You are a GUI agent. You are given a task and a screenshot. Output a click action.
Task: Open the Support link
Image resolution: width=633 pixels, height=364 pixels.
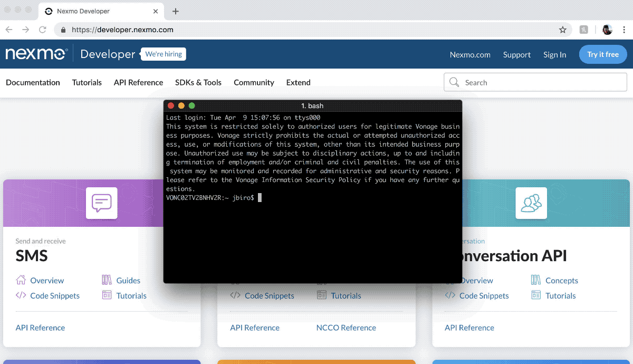pos(517,54)
